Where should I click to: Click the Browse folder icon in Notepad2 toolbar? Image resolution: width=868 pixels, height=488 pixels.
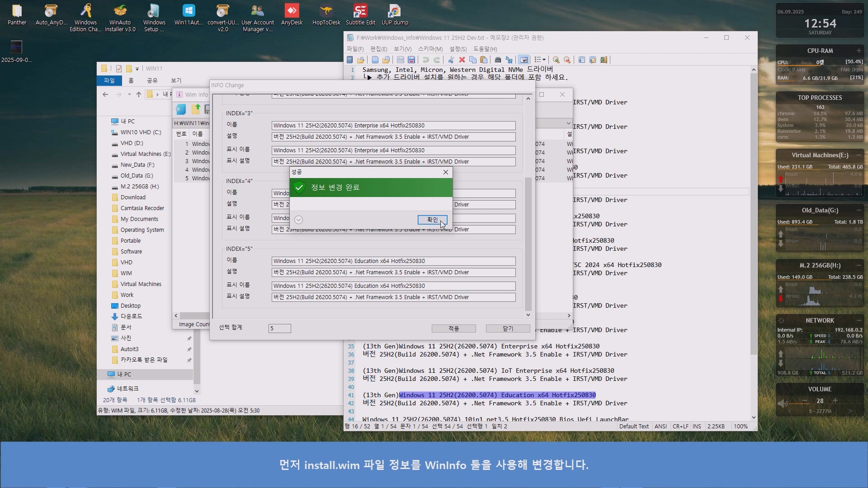pos(360,60)
